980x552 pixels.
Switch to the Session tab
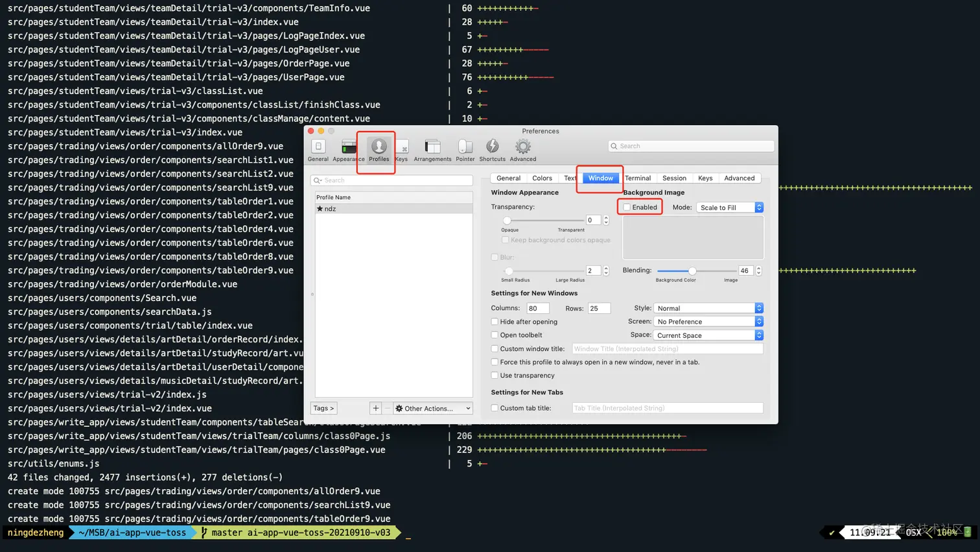point(674,178)
